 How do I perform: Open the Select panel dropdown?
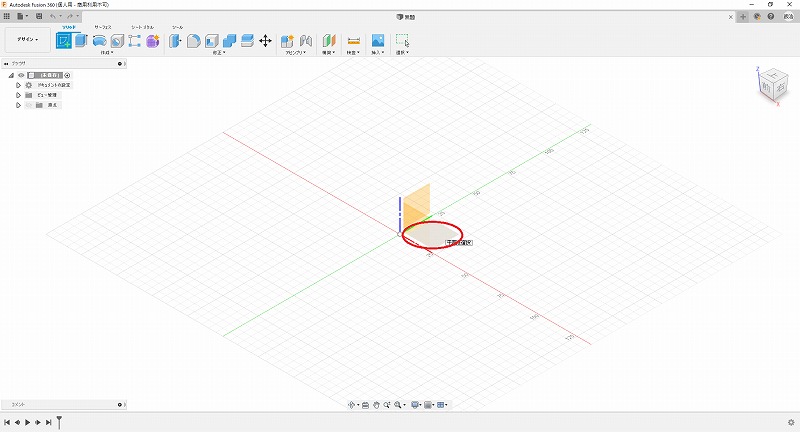(x=402, y=53)
